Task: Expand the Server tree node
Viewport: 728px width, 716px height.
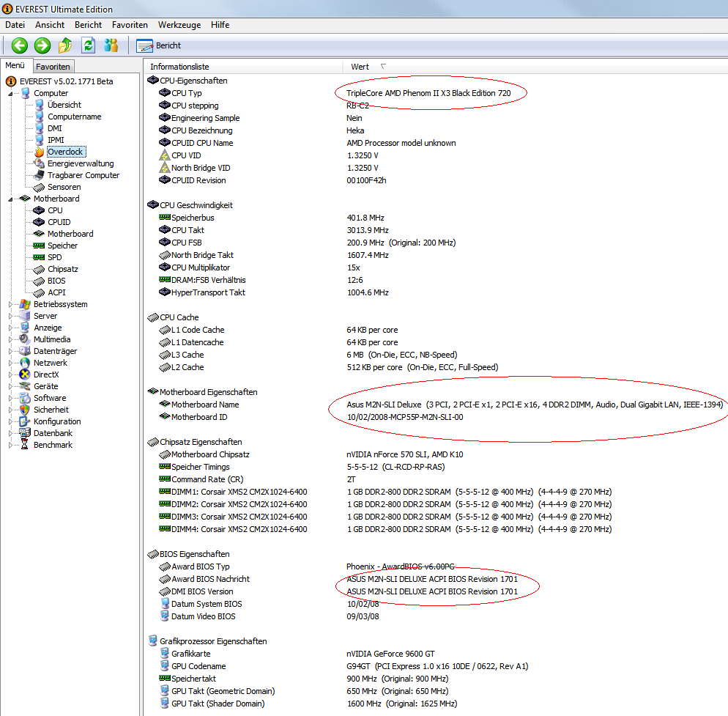Action: coord(11,316)
